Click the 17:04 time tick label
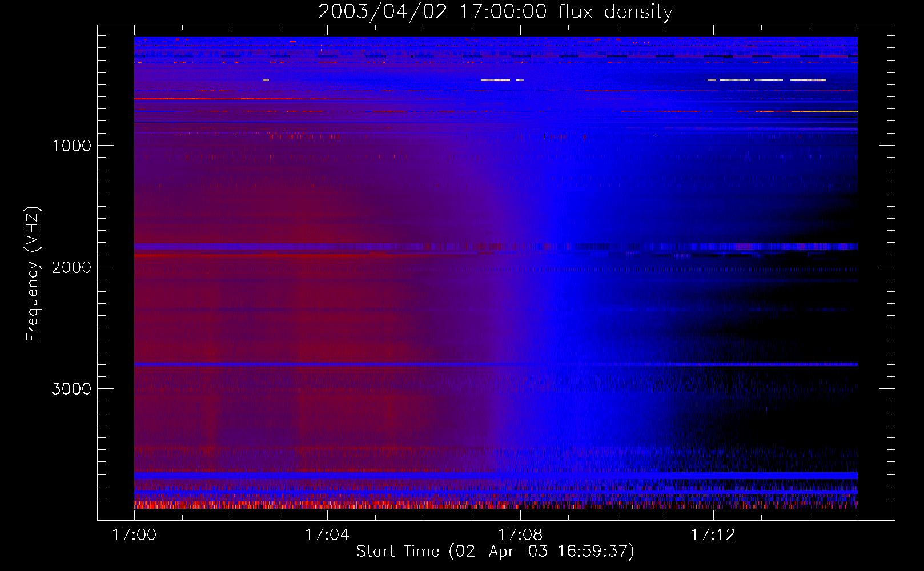 pos(327,535)
